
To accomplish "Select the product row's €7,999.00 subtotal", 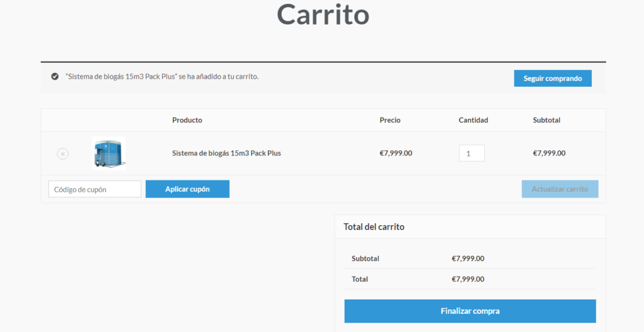I will [x=549, y=153].
